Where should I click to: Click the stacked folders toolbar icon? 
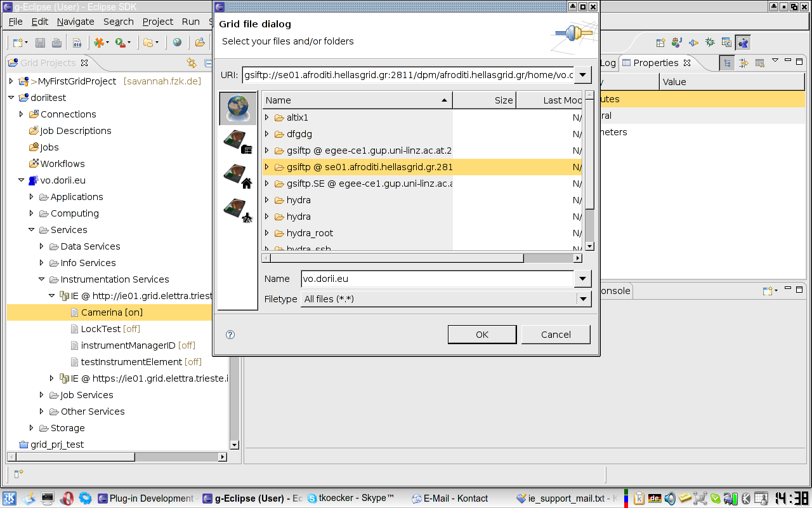click(x=148, y=43)
